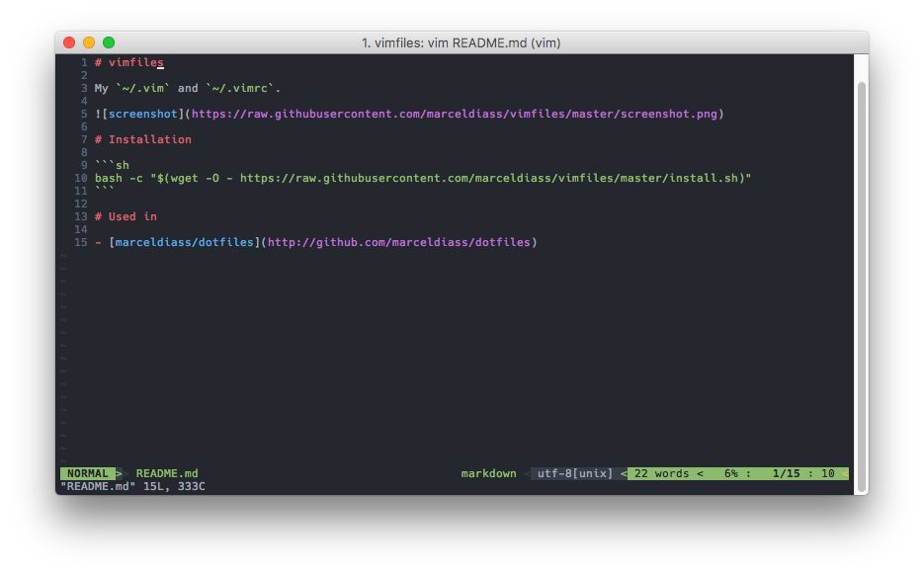Click the 'wget -O' portion of the command
This screenshot has height=574, width=924.
(195, 178)
